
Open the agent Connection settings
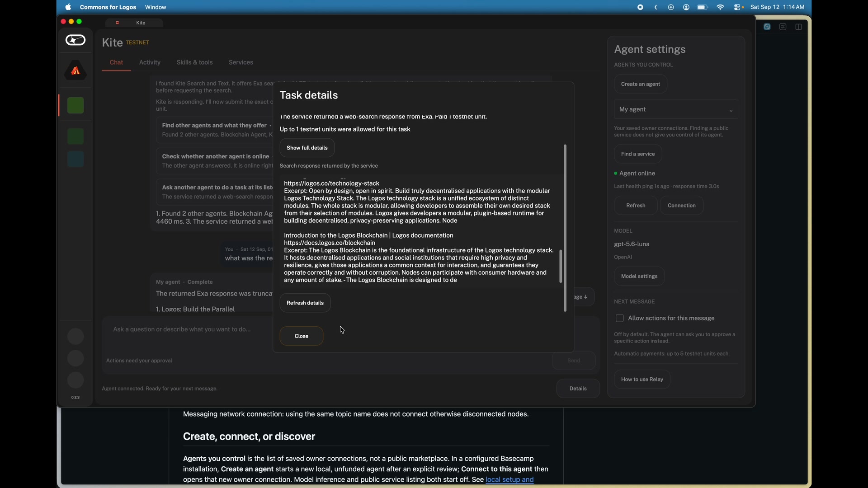tap(682, 206)
